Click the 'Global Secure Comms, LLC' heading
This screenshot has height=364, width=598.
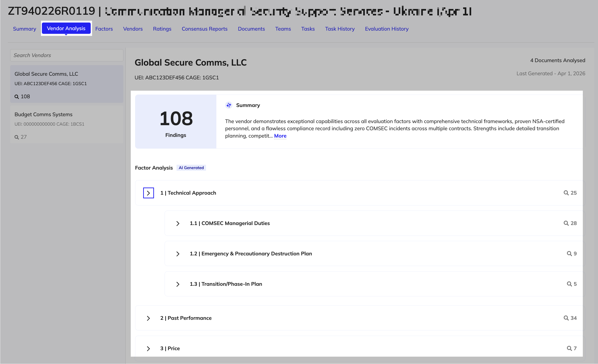pos(191,63)
